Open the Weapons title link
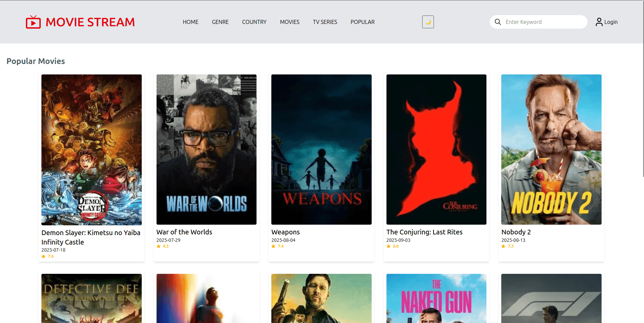The height and width of the screenshot is (323, 644). [285, 232]
